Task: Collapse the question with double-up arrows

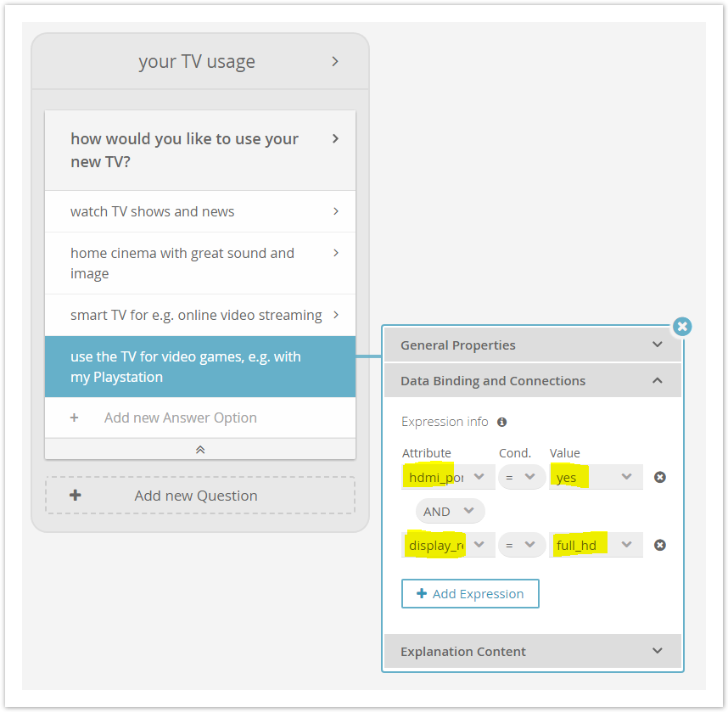Action: tap(200, 449)
